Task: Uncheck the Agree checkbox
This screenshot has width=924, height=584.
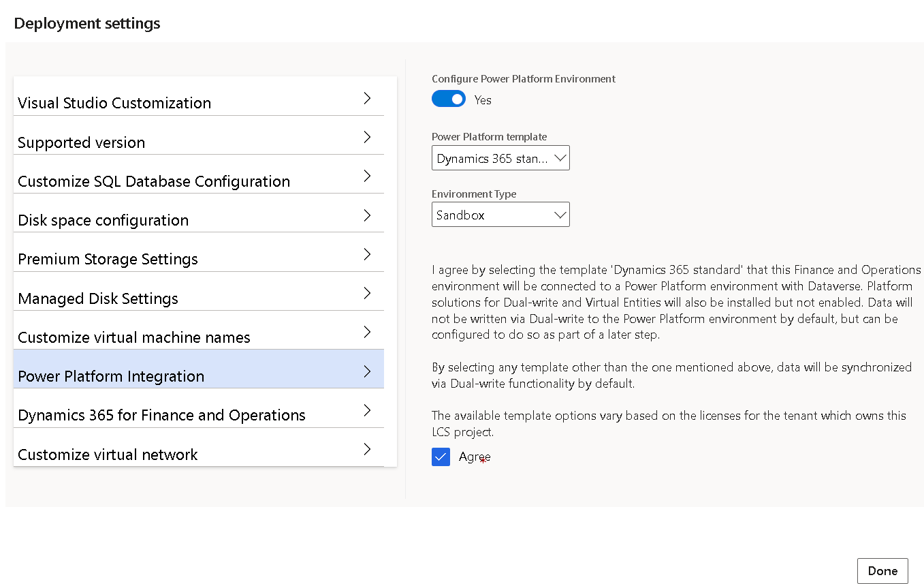Action: pos(441,457)
